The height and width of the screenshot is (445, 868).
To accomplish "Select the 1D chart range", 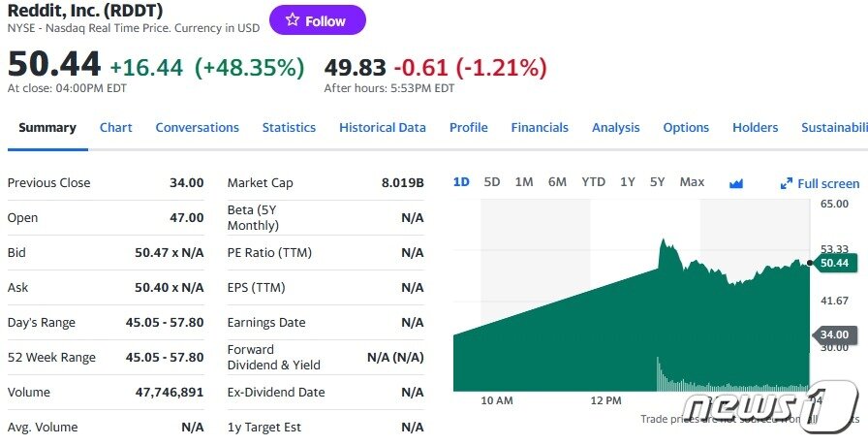I will click(x=461, y=182).
